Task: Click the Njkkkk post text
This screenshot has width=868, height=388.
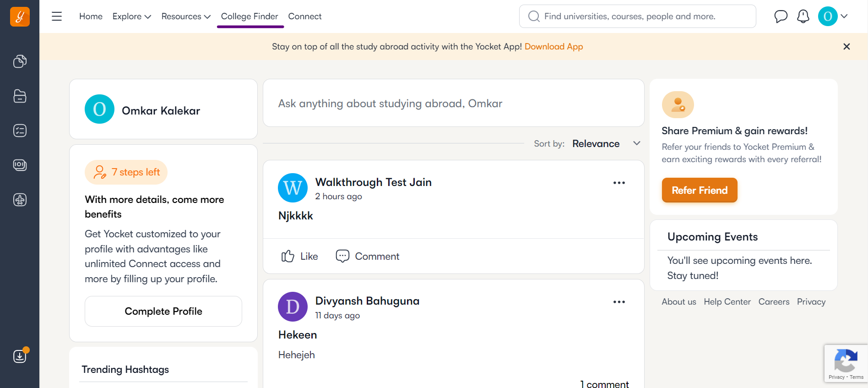Action: [x=296, y=216]
